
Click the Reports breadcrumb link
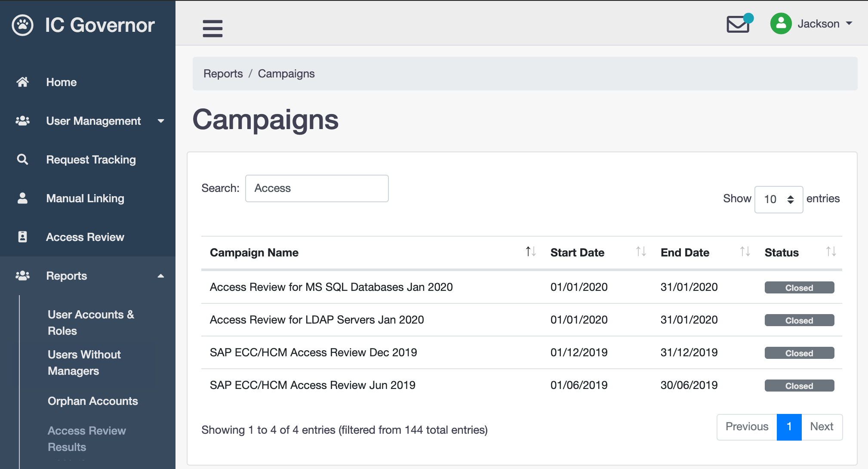[223, 74]
